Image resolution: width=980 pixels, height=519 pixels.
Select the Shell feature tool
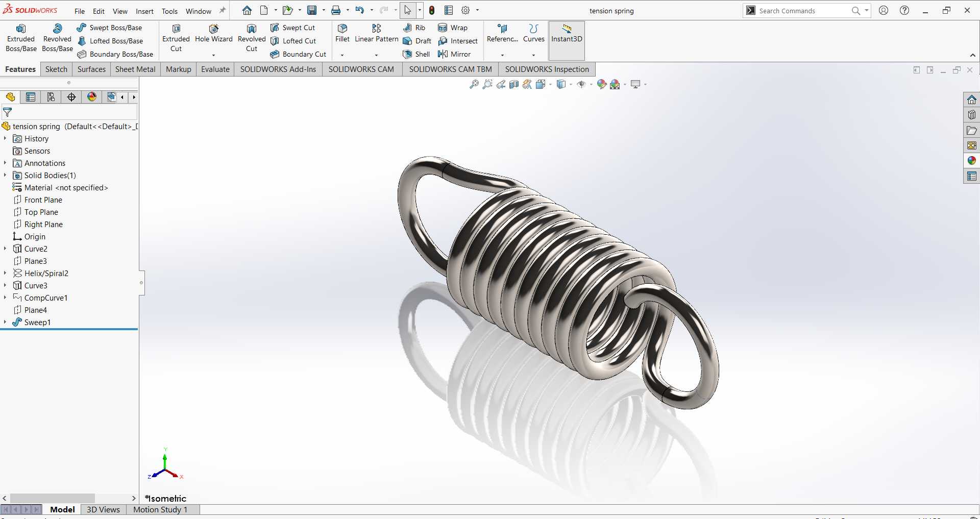[x=416, y=54]
